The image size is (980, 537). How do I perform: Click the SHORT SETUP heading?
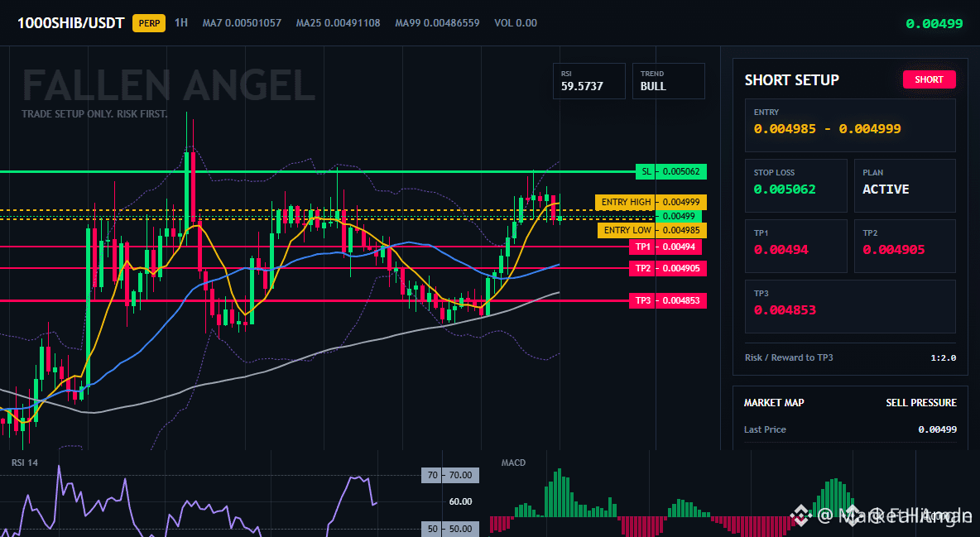792,80
